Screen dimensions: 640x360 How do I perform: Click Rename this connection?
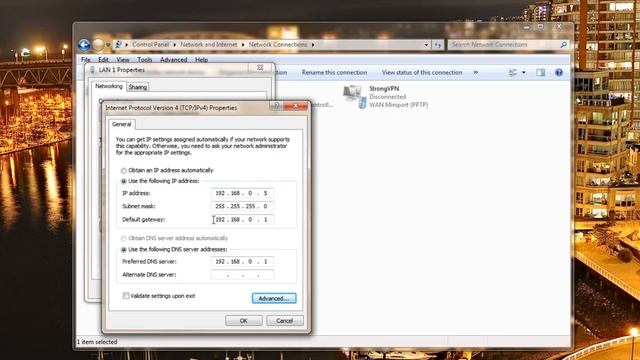[334, 72]
